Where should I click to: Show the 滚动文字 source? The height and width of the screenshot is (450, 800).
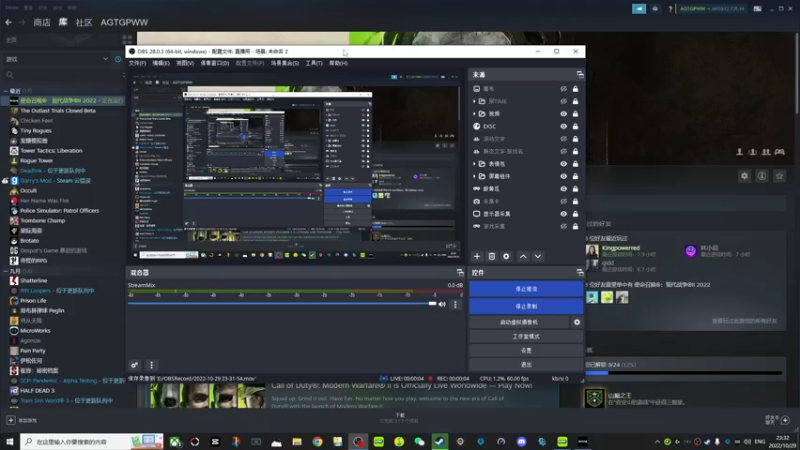pos(563,139)
